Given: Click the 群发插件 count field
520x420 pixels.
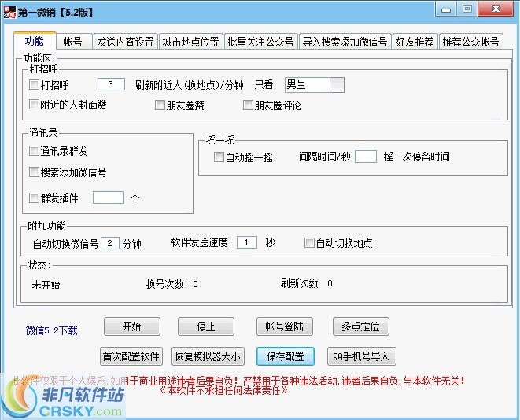Looking at the screenshot, I should click(x=108, y=197).
